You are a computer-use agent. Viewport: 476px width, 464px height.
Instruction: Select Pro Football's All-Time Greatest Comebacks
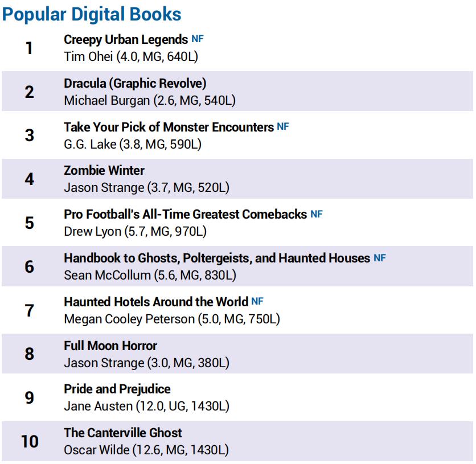point(185,215)
